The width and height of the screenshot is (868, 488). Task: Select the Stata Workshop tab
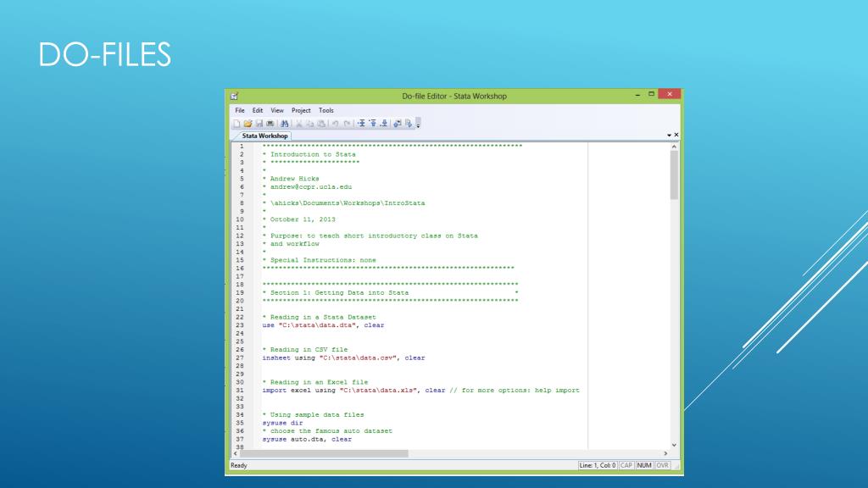coord(264,136)
